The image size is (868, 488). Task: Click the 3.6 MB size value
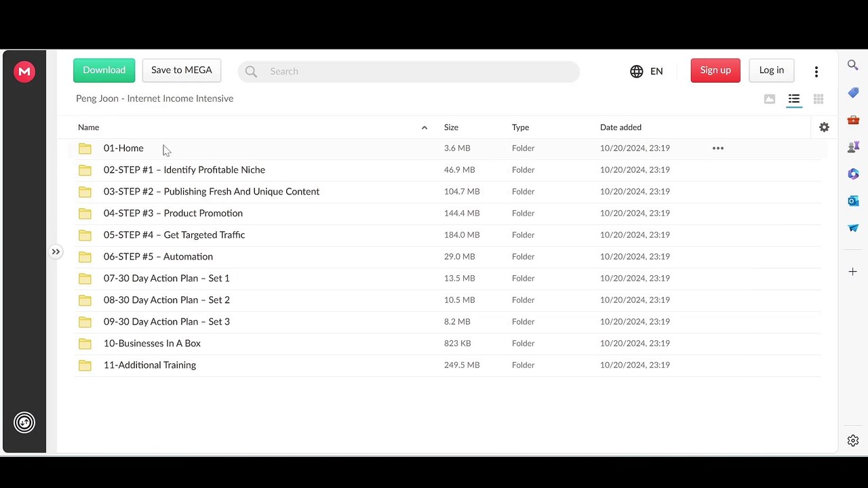[457, 148]
